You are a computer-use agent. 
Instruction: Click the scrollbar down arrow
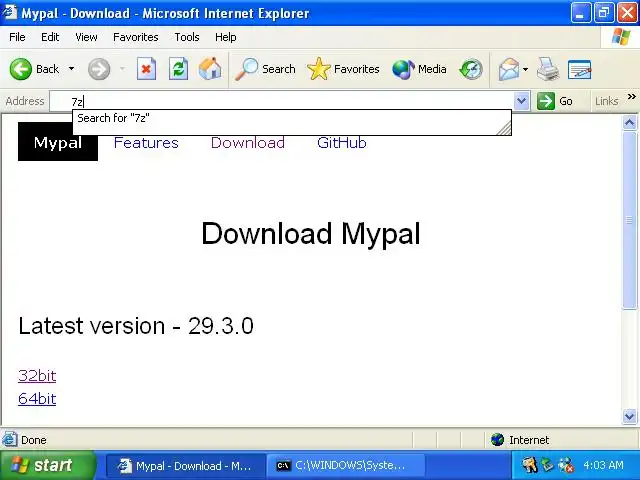point(629,416)
